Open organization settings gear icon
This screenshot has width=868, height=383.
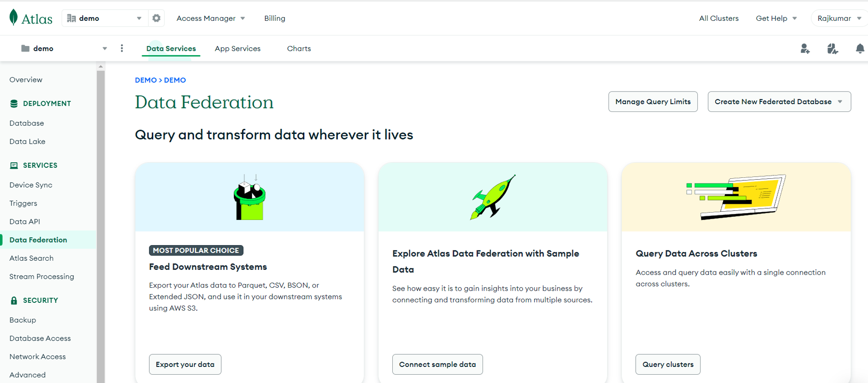coord(156,18)
